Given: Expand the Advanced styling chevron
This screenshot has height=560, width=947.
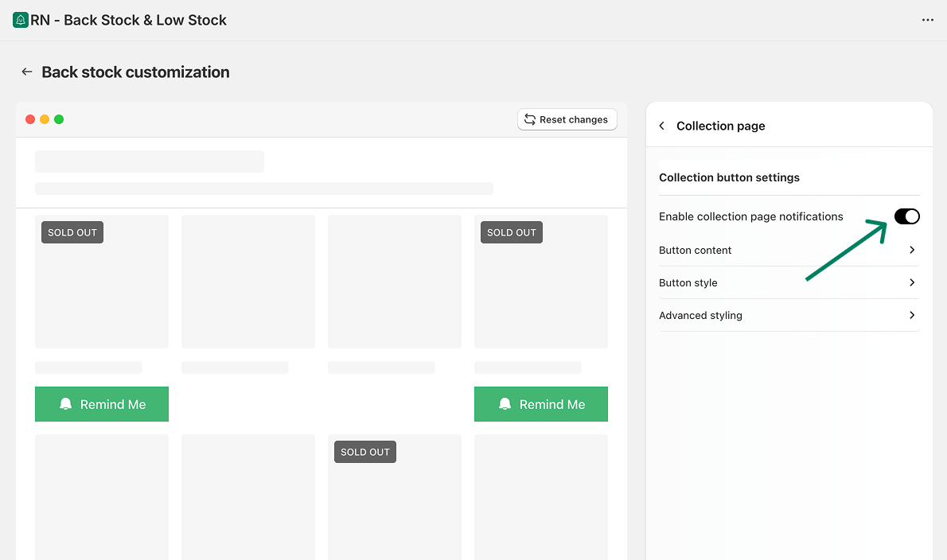Looking at the screenshot, I should pyautogui.click(x=912, y=315).
